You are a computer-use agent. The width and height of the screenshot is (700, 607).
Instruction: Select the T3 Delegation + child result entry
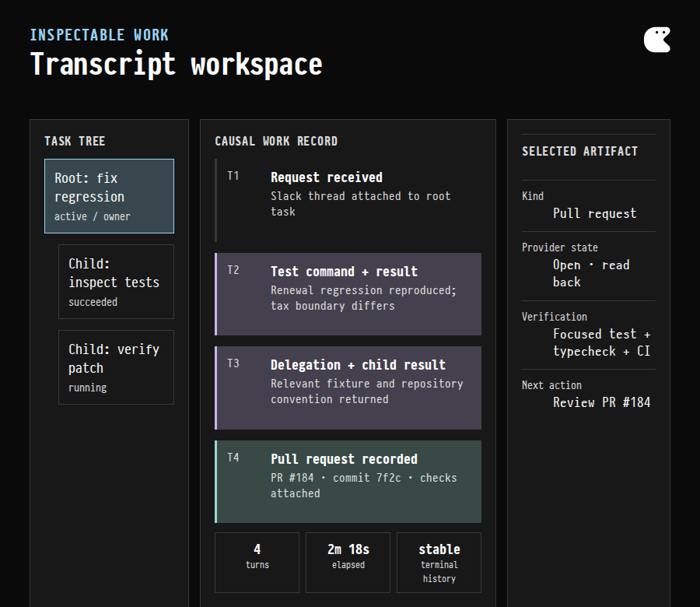tap(348, 388)
